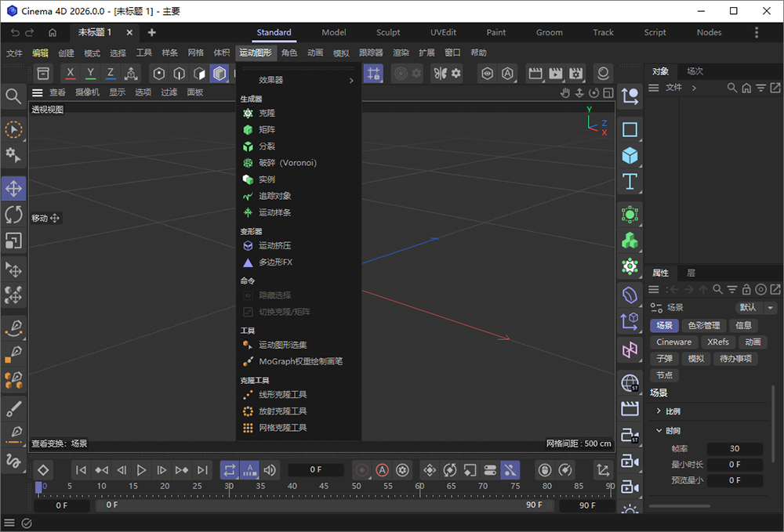Image resolution: width=784 pixels, height=532 pixels.
Task: Switch to the Sculpt layout tab
Action: pos(388,32)
